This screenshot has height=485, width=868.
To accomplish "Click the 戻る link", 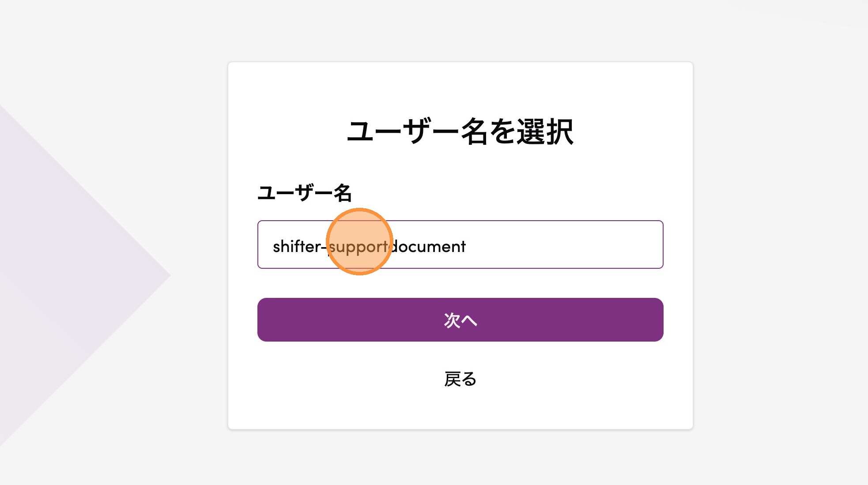I will pyautogui.click(x=460, y=379).
